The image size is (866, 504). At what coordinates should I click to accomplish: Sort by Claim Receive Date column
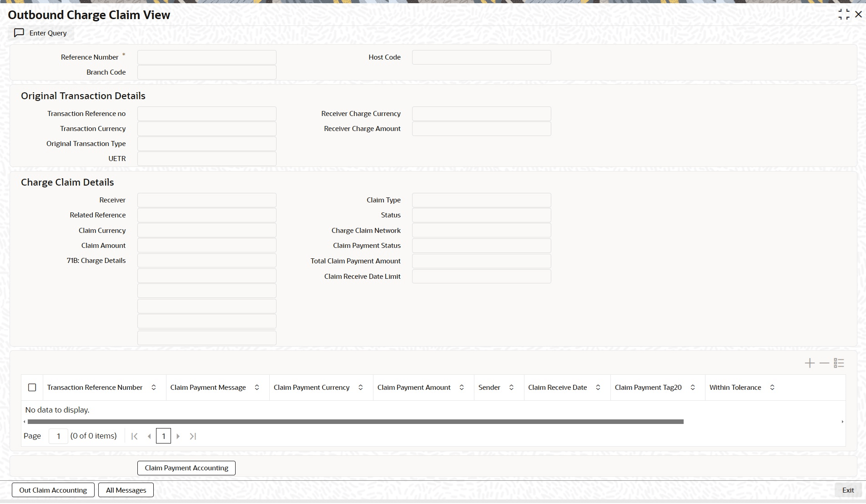[598, 388]
